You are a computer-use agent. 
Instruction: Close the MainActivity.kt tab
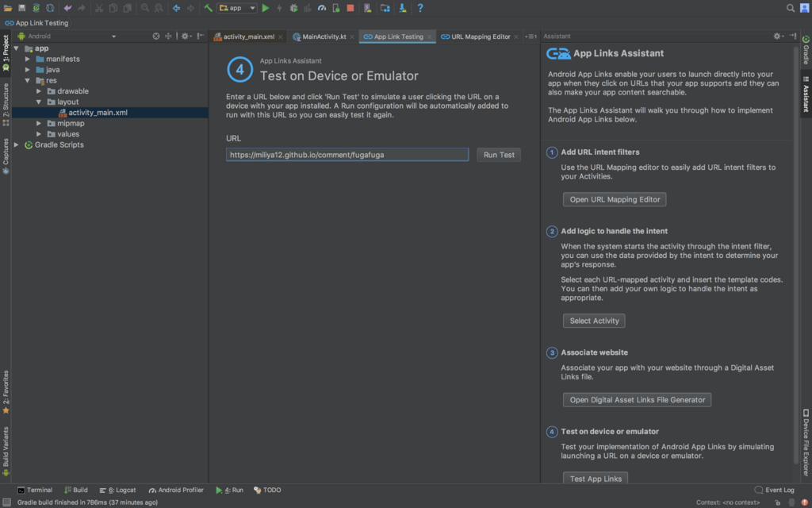(x=352, y=37)
